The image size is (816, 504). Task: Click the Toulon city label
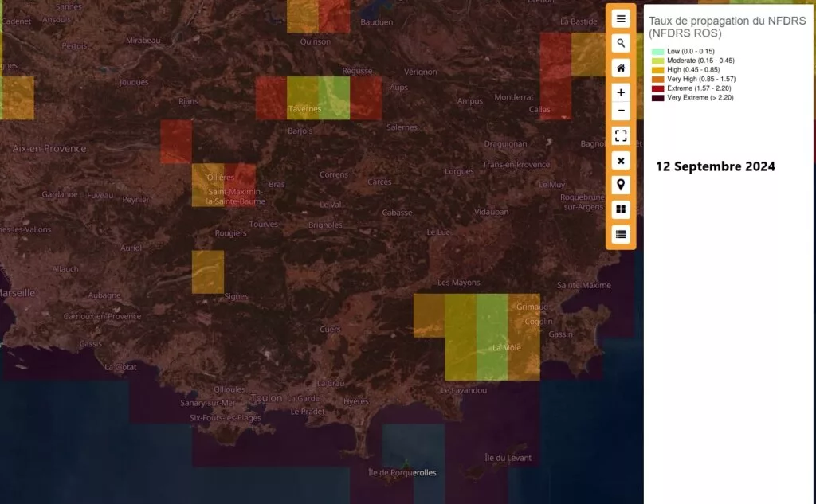pos(266,398)
